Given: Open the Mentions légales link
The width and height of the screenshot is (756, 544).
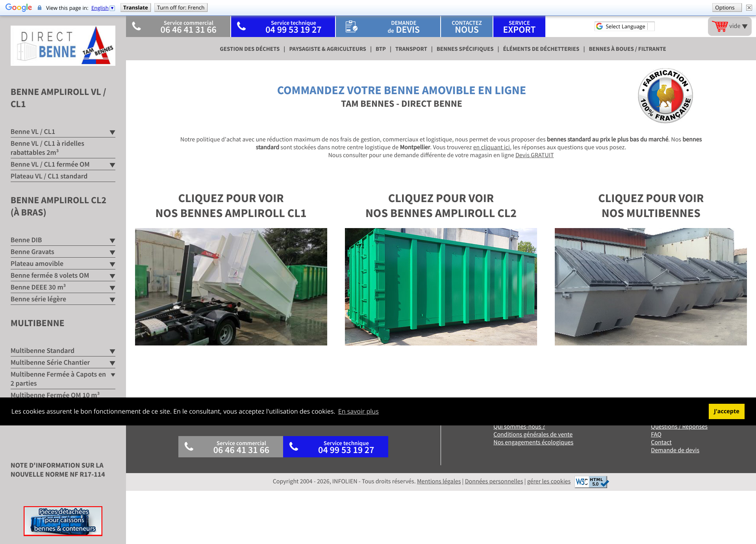Looking at the screenshot, I should pyautogui.click(x=439, y=481).
